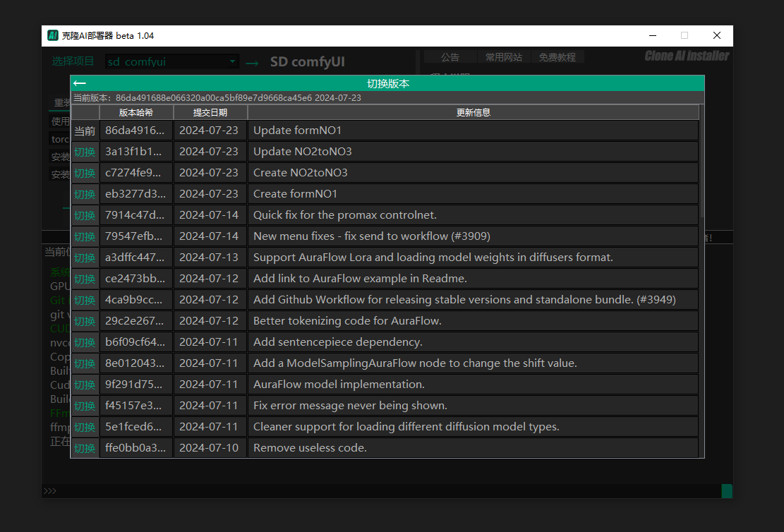Click the date 2024-07-13 cell
Screen dimensions: 784x532
pos(210,258)
